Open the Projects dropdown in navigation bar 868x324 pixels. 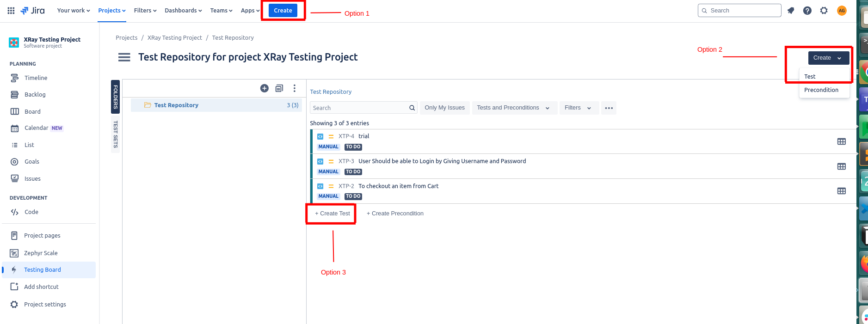(111, 11)
